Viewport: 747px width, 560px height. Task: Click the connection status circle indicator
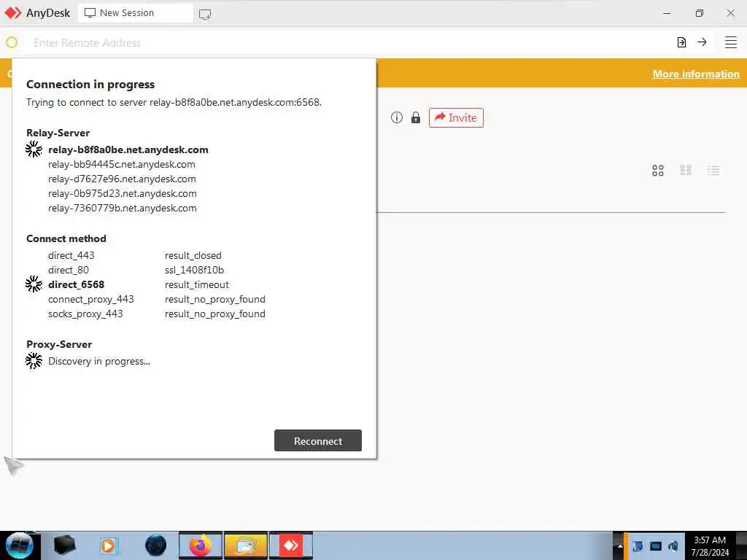12,42
